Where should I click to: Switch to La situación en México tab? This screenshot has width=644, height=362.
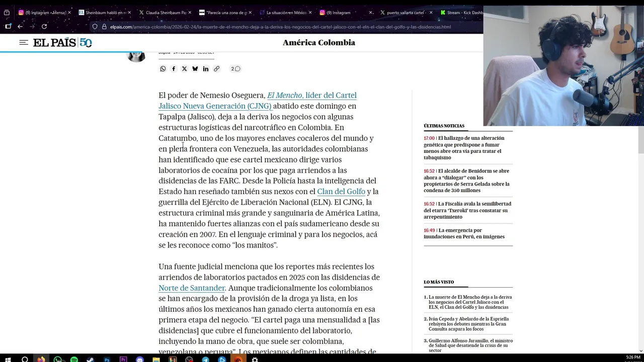[286, 13]
